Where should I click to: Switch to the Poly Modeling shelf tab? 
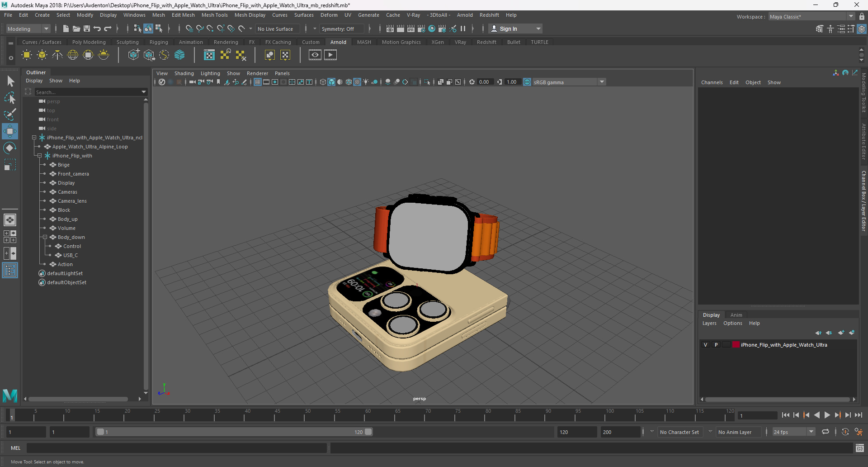(89, 42)
